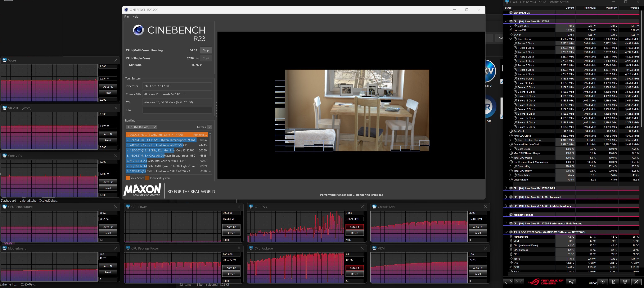Screen dimensions: 644x288
Task: Click the clock icon beside P-core 0 Clock
Action: [x=515, y=44]
